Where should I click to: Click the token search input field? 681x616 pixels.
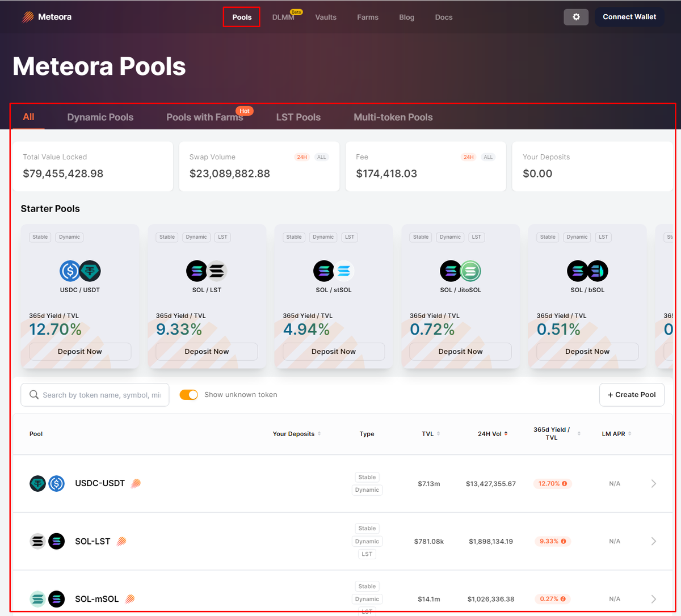point(95,395)
